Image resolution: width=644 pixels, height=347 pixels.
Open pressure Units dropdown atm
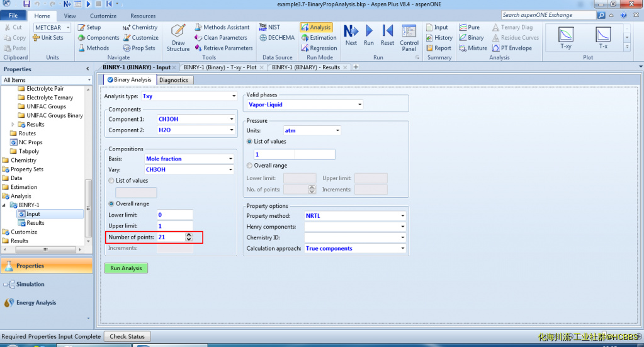(x=312, y=130)
